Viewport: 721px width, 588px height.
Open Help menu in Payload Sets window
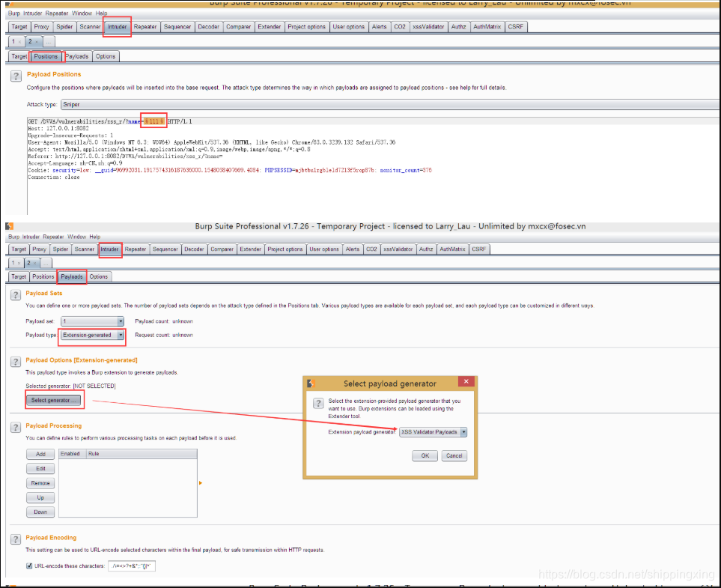coord(95,237)
